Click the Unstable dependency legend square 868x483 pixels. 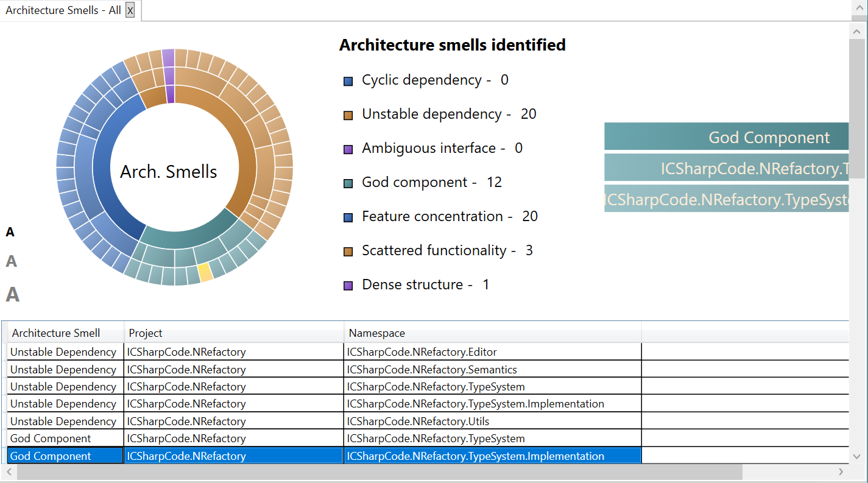pos(348,115)
